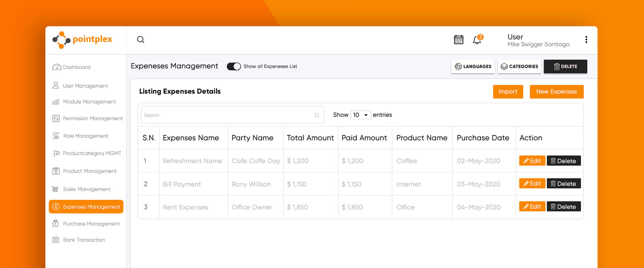The width and height of the screenshot is (644, 268).
Task: Click the Purchase Management bag icon
Action: (x=56, y=223)
